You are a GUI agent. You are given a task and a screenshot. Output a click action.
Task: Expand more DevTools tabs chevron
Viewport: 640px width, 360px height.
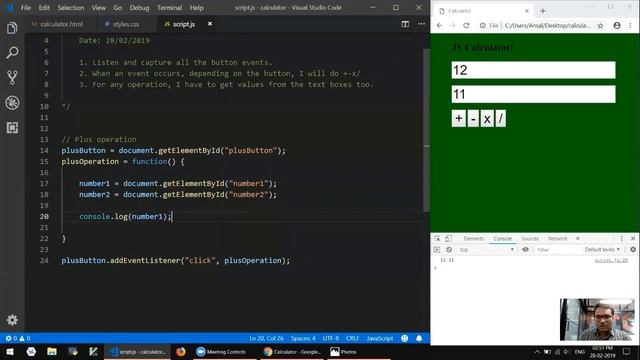[578, 238]
